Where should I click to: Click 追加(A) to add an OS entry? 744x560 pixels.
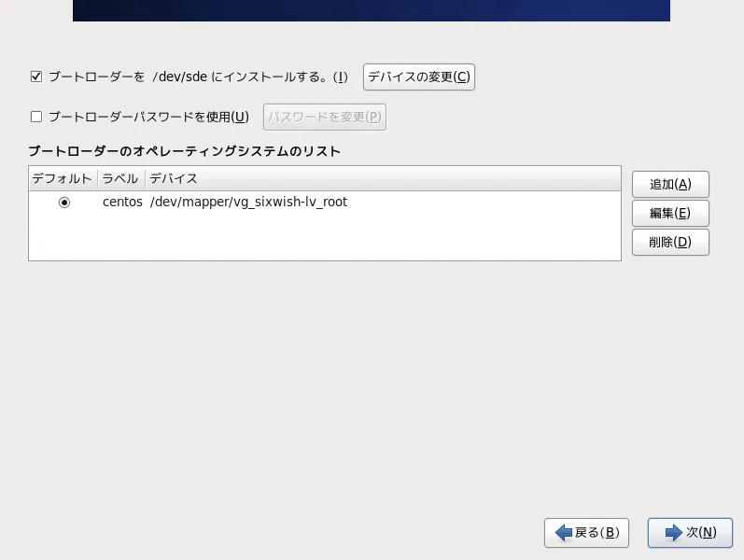[x=670, y=184]
